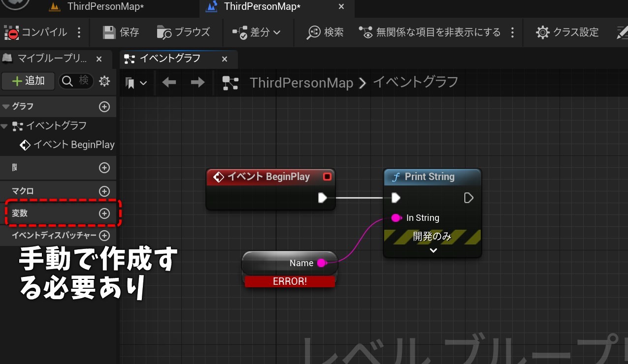Viewport: 628px width, 364px height.
Task: Select the Name variable node
Action: tap(290, 264)
